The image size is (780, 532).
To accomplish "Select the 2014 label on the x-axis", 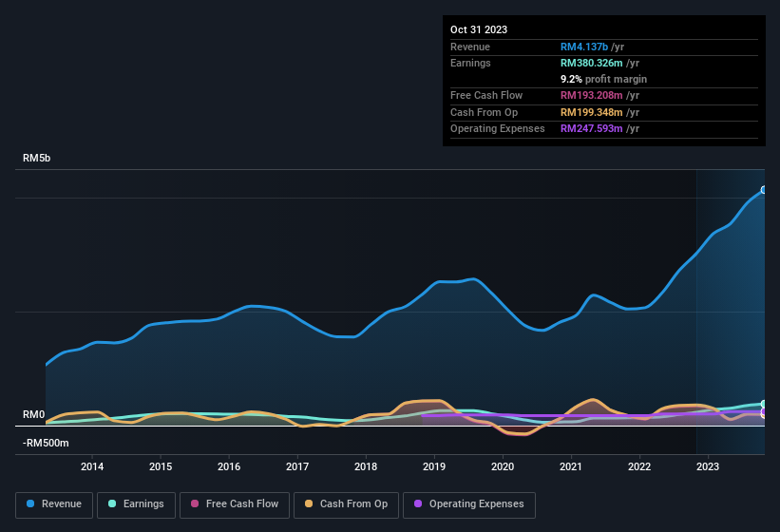I will point(92,466).
